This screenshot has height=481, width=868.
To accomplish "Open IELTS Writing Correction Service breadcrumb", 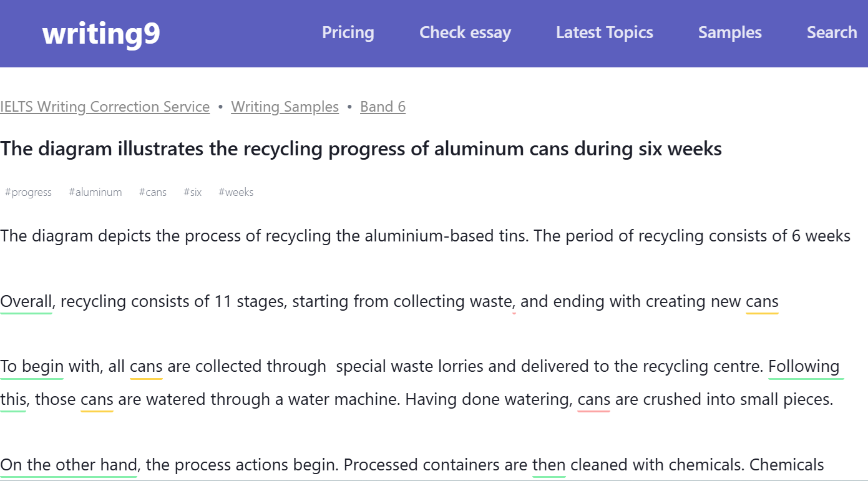I will (105, 107).
